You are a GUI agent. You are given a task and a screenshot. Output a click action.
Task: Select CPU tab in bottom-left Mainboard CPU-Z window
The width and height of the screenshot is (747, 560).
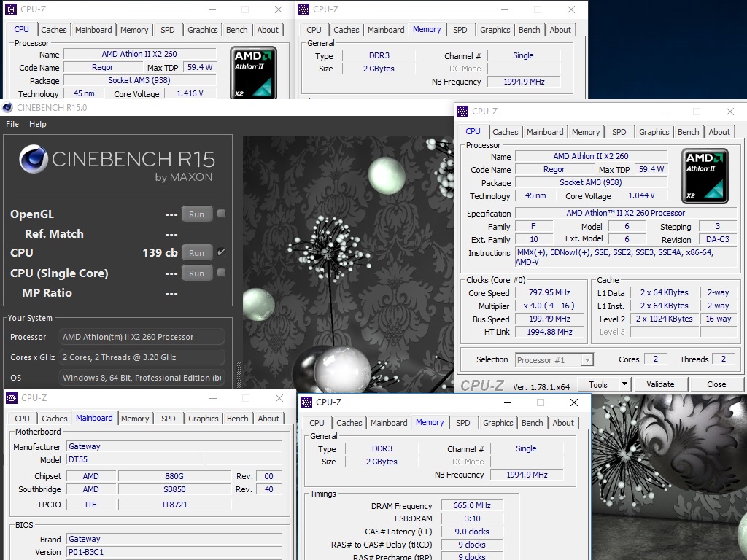[x=22, y=419]
